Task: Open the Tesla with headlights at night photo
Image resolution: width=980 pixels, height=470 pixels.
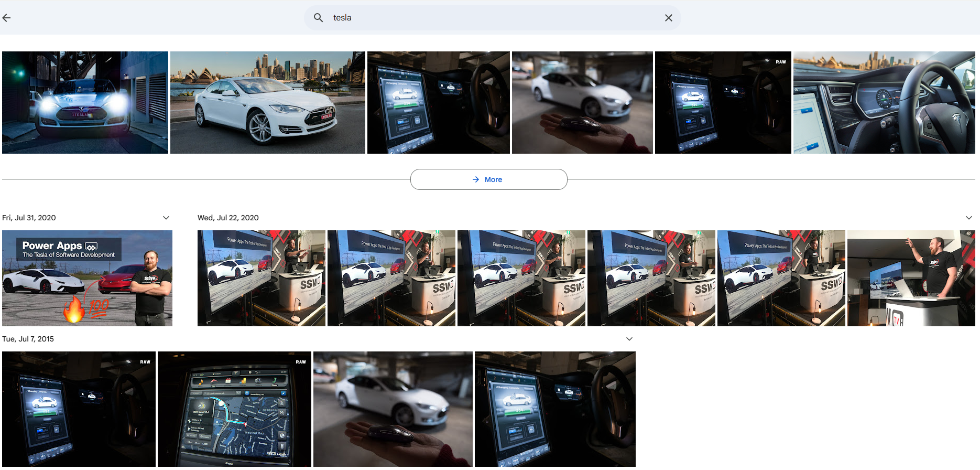Action: (85, 103)
